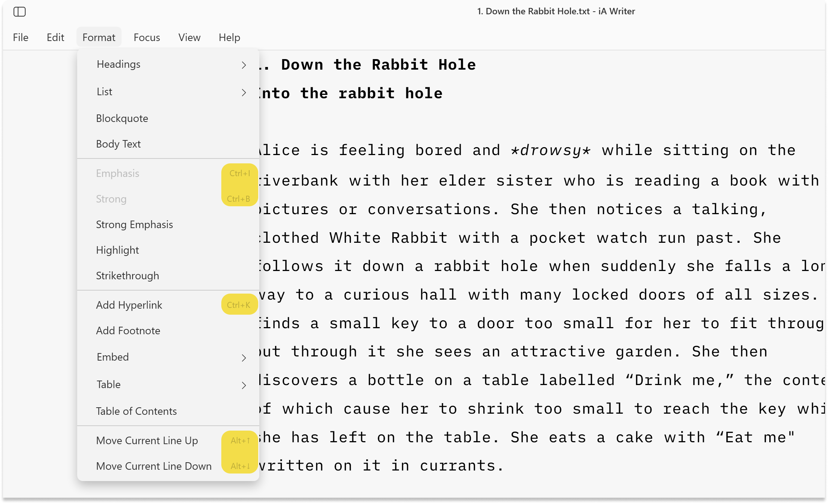Viewport: 828px width, 504px height.
Task: Click the Highlight format option
Action: pyautogui.click(x=117, y=250)
